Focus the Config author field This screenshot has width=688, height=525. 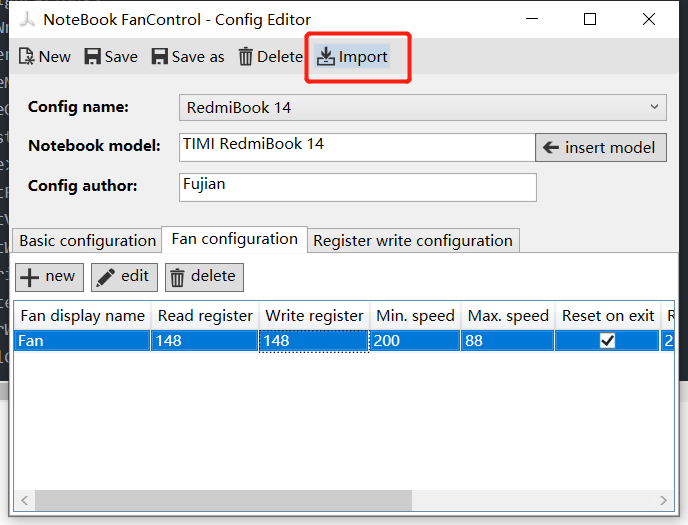click(x=358, y=187)
